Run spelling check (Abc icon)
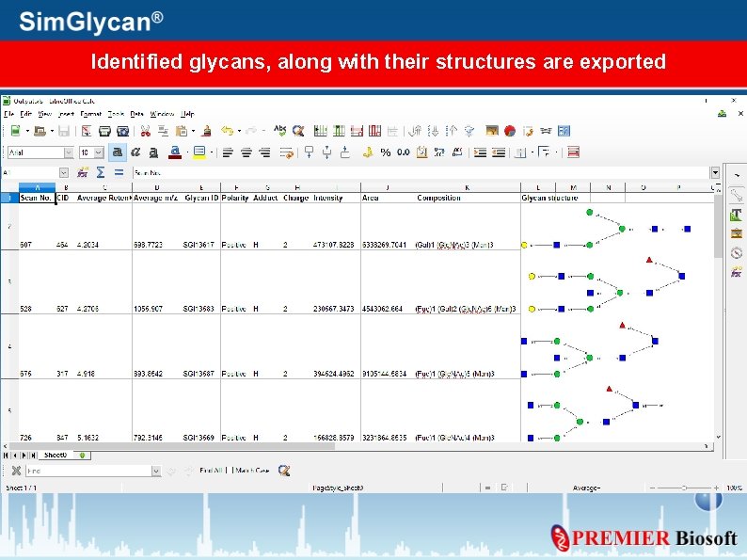 coord(279,130)
